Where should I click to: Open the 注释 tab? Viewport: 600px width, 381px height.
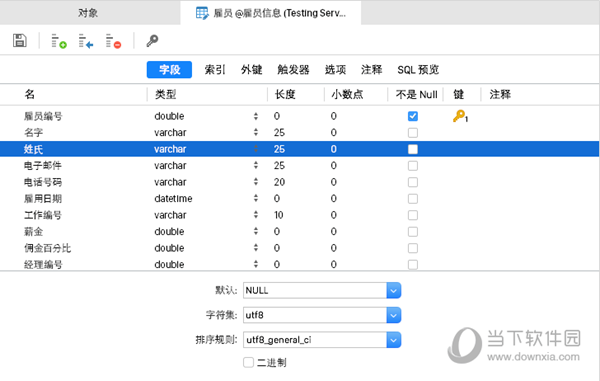pyautogui.click(x=372, y=70)
